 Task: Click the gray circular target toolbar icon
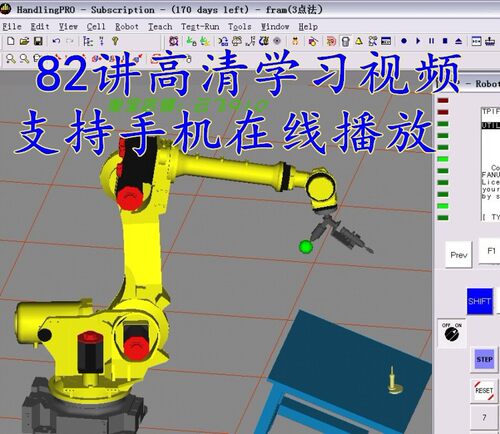[277, 41]
